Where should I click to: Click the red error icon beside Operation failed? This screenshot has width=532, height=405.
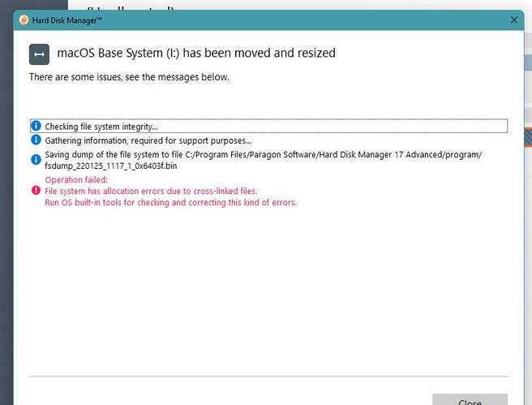[x=36, y=191]
